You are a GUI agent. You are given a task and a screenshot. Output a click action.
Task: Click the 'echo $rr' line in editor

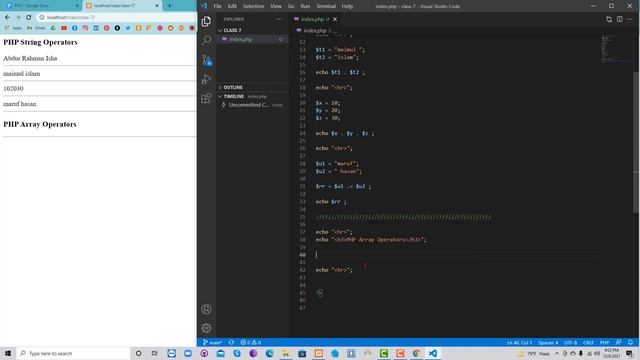[331, 202]
